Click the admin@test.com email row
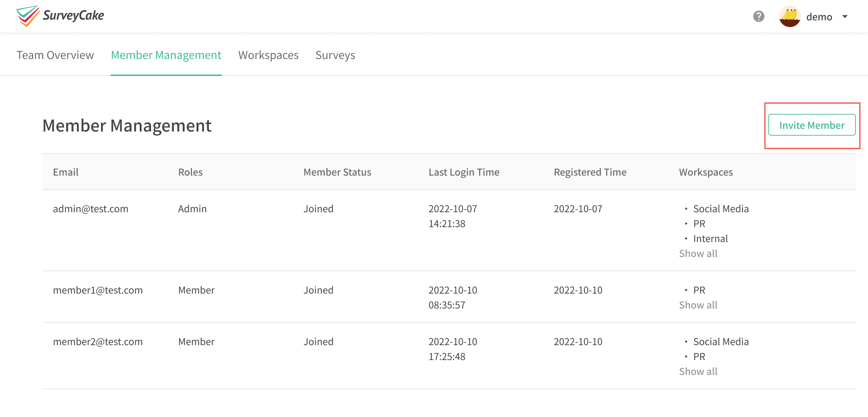868x417 pixels. point(91,209)
